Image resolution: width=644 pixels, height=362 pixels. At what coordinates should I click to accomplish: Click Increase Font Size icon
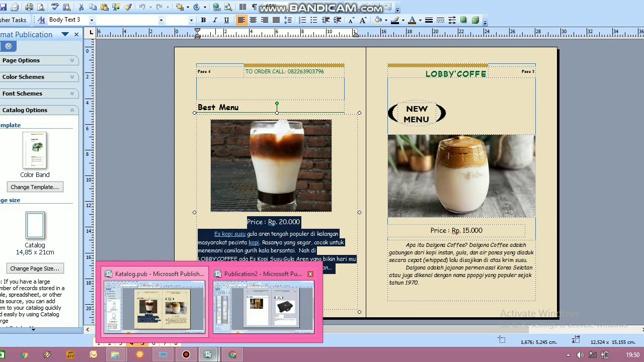tap(363, 20)
